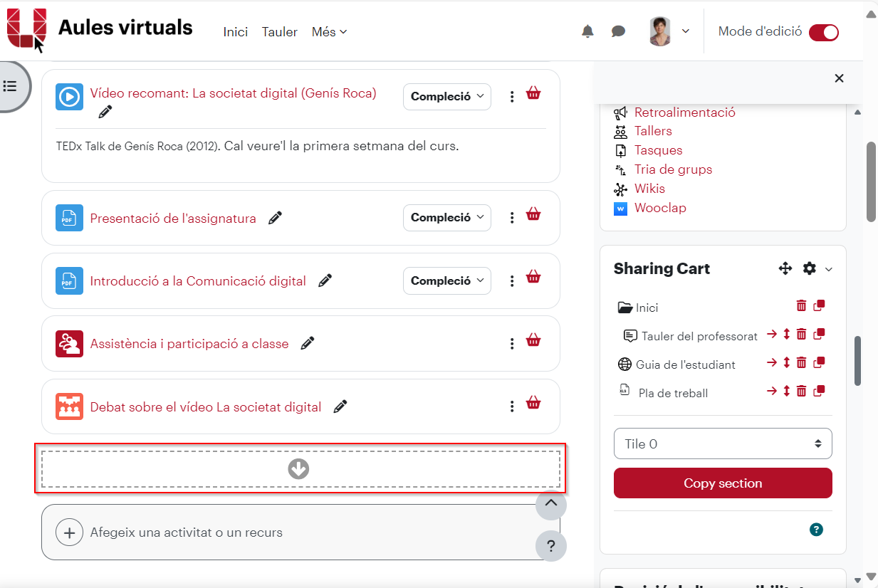Open the round question-mark help button
The image size is (878, 588).
pos(551,547)
